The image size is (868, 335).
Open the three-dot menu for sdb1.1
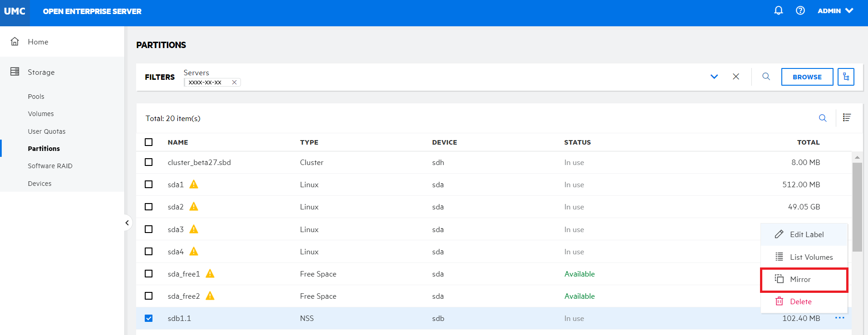point(839,318)
